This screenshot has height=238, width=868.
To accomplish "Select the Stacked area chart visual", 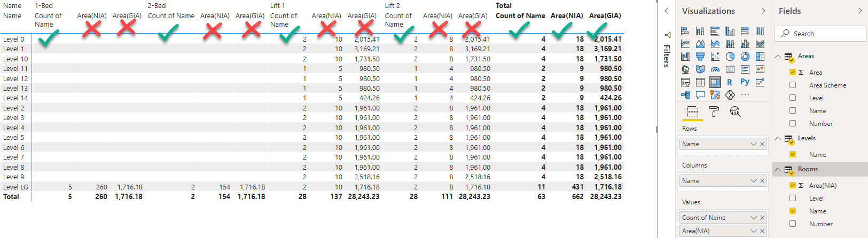I will click(715, 44).
